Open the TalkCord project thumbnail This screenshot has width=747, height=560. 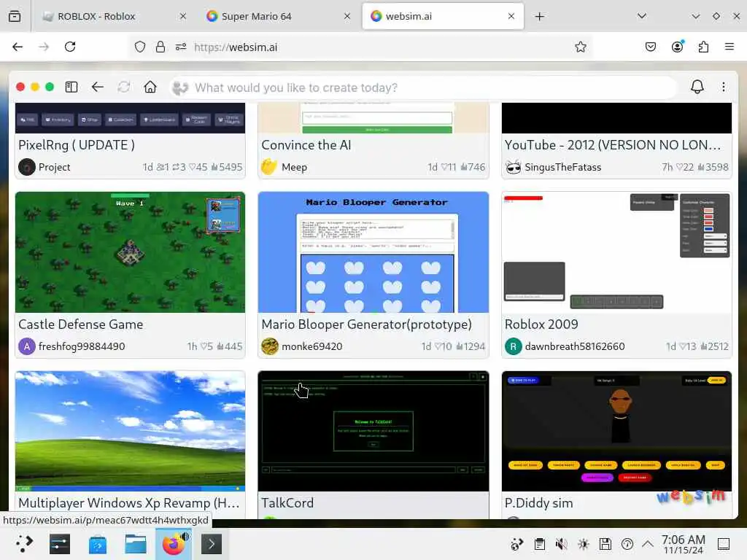pos(373,431)
